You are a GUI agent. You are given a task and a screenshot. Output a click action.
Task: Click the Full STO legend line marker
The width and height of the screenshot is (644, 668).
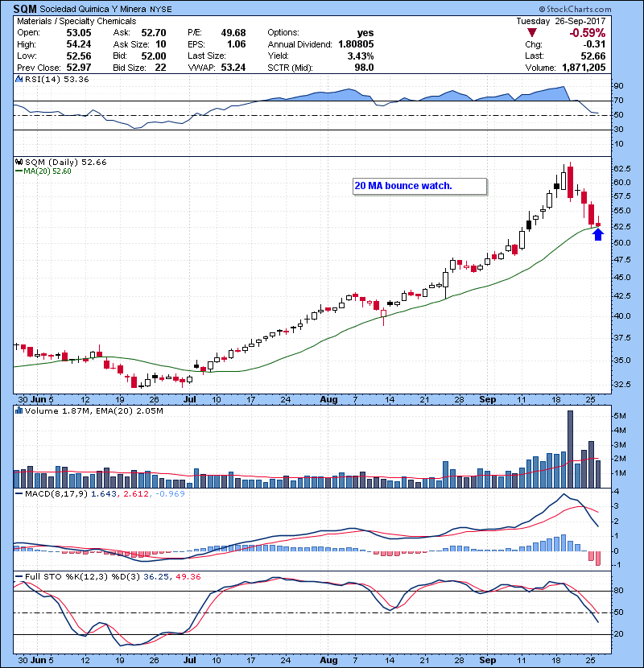19,576
